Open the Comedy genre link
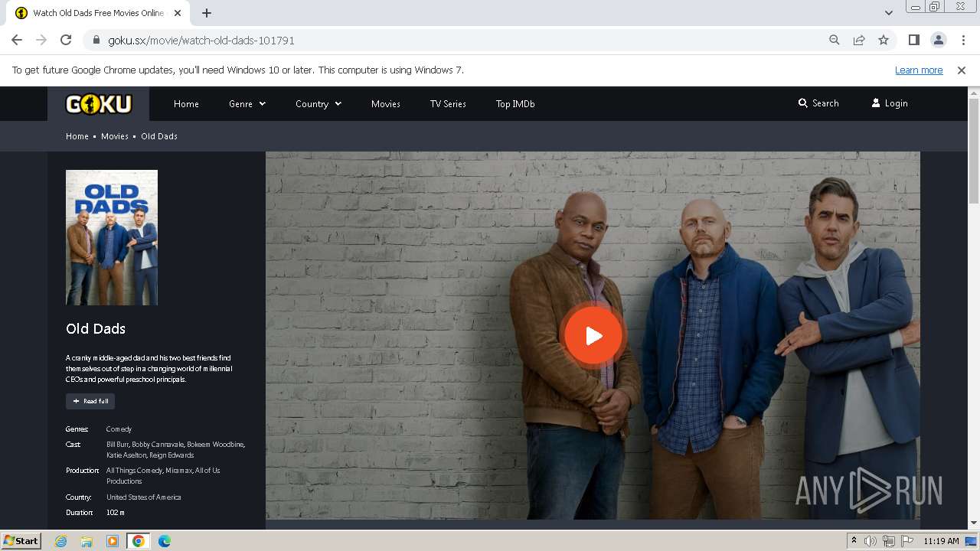 coord(119,429)
